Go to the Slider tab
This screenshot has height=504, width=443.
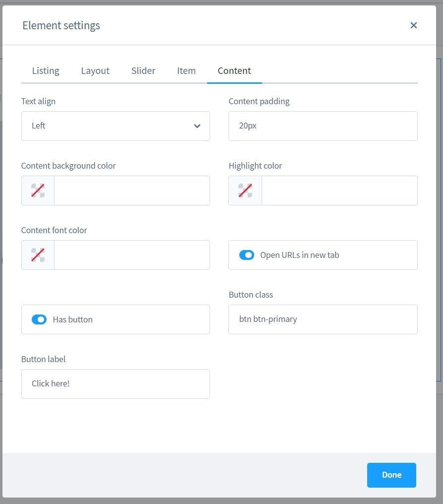143,70
